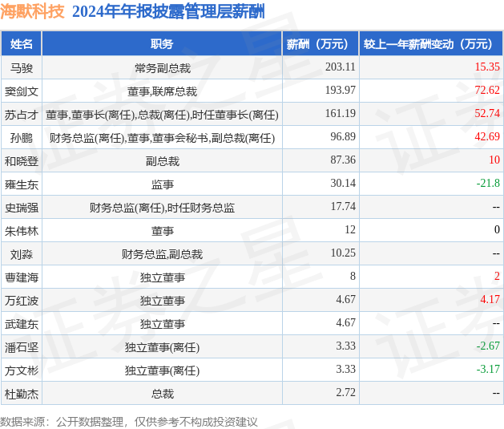Click the salary value 193.97

point(340,90)
